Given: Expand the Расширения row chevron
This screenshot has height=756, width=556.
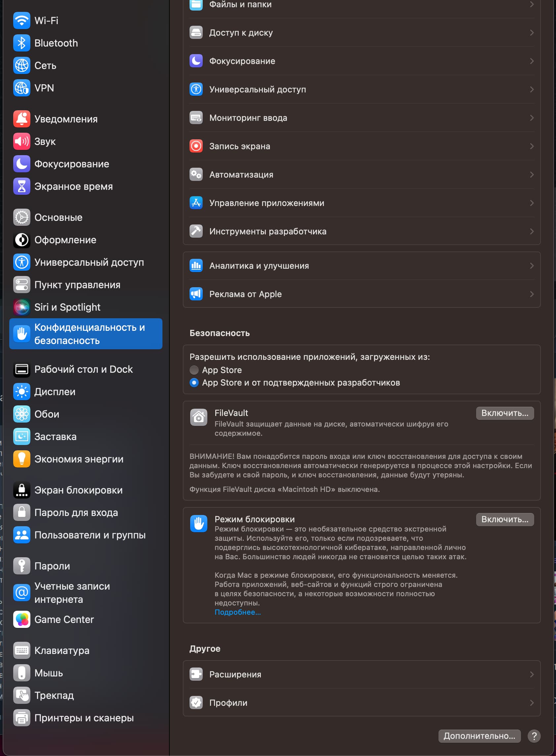Looking at the screenshot, I should coord(532,674).
